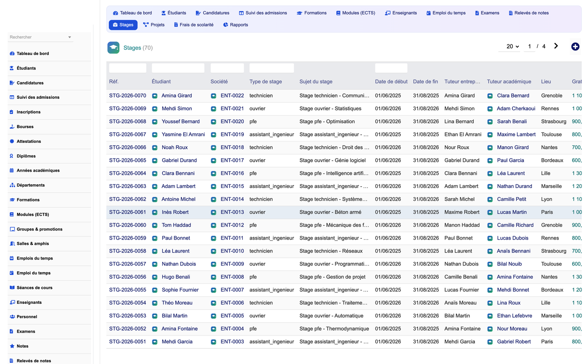Click the Attestations icon in sidebar
588x364 pixels.
tap(12, 142)
